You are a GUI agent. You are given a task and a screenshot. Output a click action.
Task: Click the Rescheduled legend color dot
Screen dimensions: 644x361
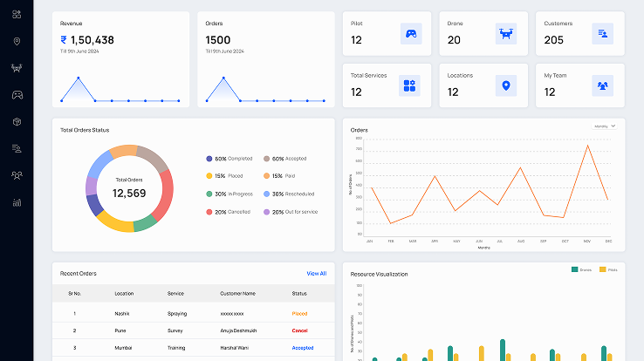click(266, 194)
